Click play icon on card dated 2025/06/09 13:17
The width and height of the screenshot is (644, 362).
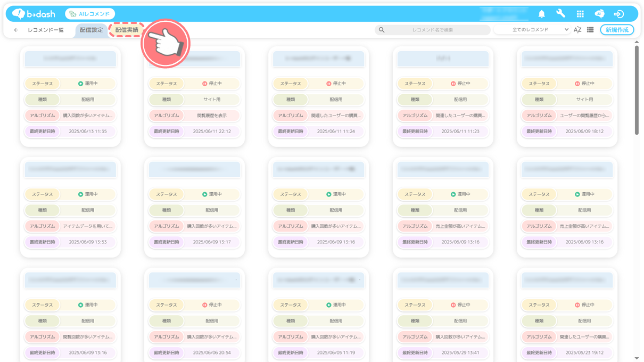(x=204, y=194)
